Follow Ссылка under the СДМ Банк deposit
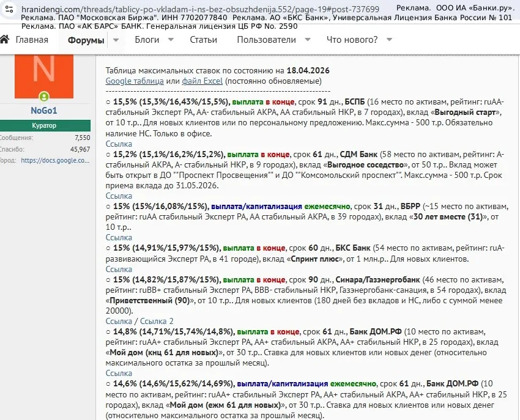Image resolution: width=520 pixels, height=420 pixels. point(119,196)
